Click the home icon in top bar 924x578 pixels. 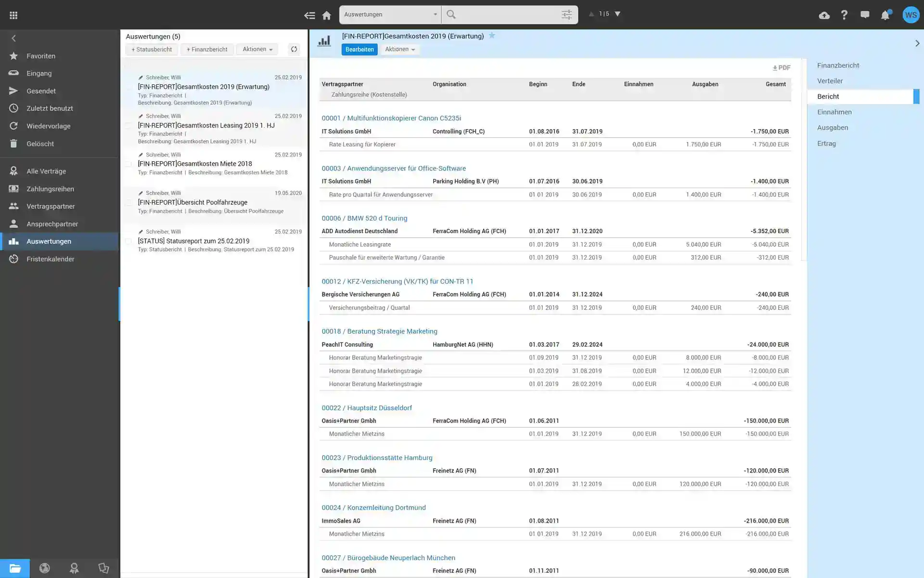point(326,15)
